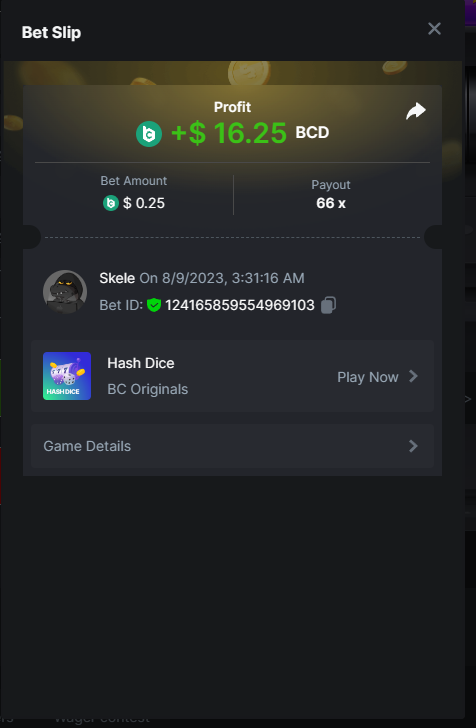The width and height of the screenshot is (476, 728).
Task: Open the Game Details row
Action: tap(232, 446)
